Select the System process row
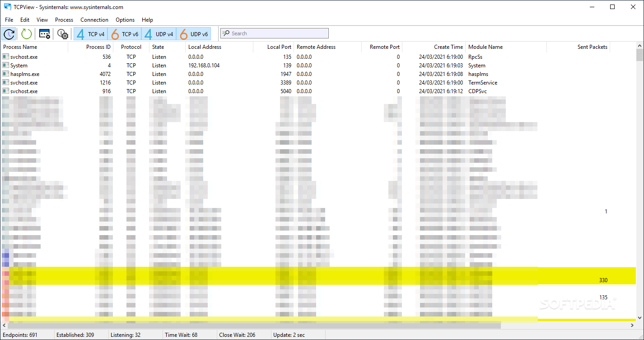644x340 pixels. tap(318, 66)
